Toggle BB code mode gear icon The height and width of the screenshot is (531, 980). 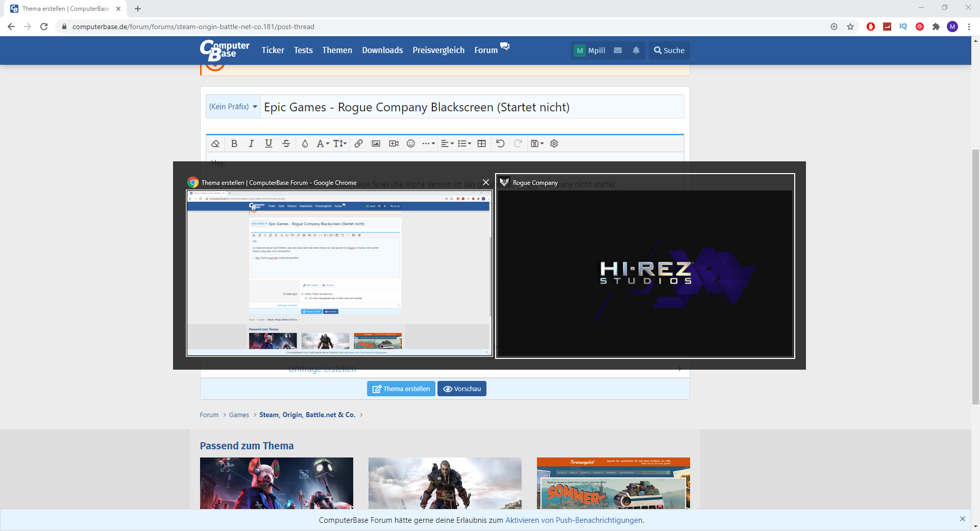pos(554,143)
